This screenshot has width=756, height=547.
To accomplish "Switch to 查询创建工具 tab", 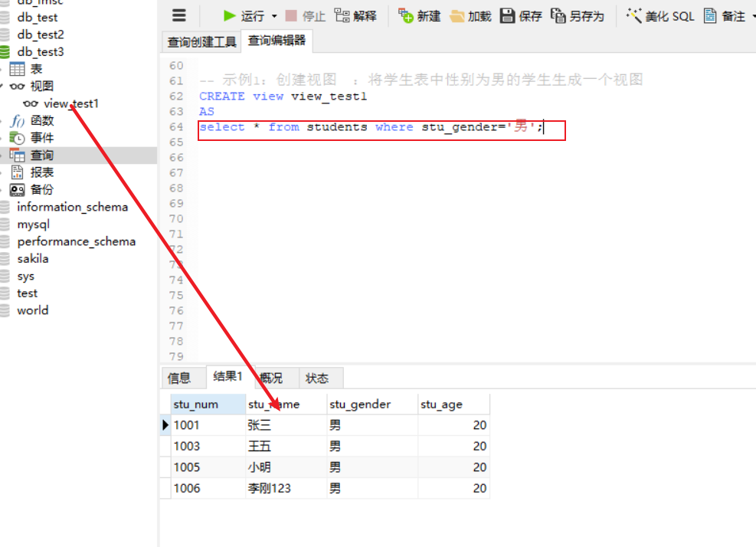I will (x=201, y=42).
